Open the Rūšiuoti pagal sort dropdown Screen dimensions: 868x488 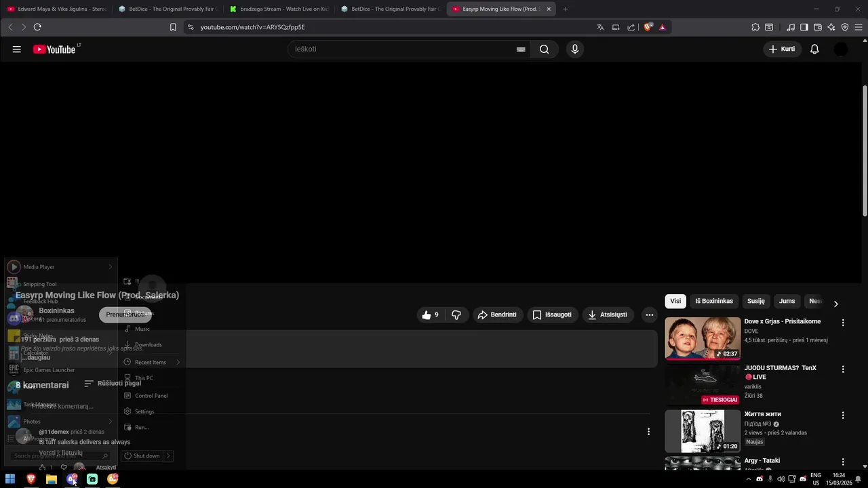coord(113,384)
